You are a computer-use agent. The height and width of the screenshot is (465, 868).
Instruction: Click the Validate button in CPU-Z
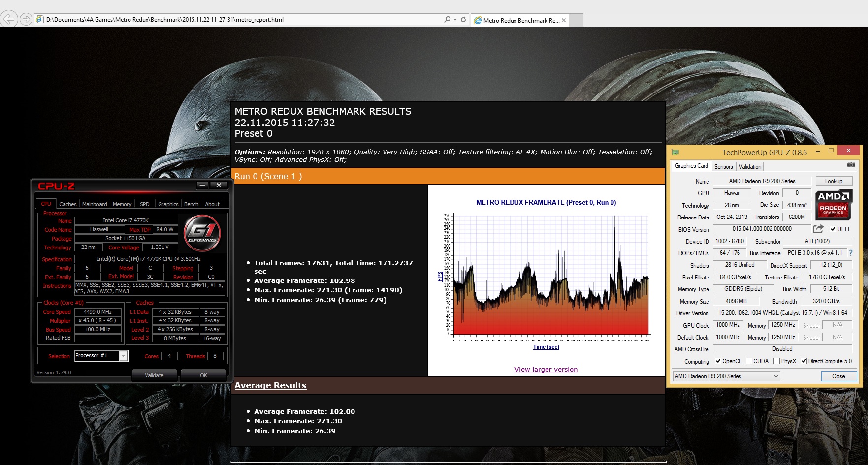(x=154, y=375)
